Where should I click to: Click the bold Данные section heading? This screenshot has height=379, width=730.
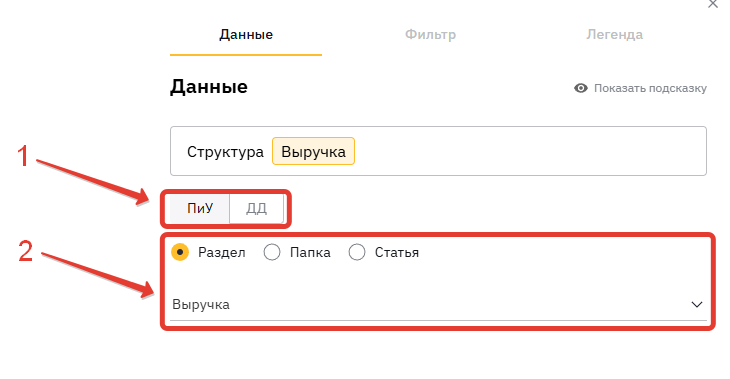(x=209, y=87)
